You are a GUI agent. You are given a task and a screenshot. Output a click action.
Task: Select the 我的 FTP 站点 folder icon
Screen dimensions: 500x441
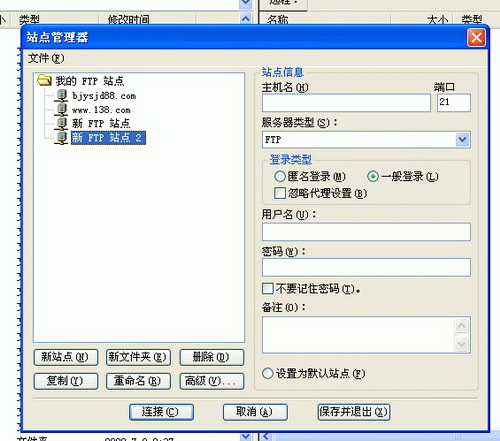pyautogui.click(x=44, y=80)
